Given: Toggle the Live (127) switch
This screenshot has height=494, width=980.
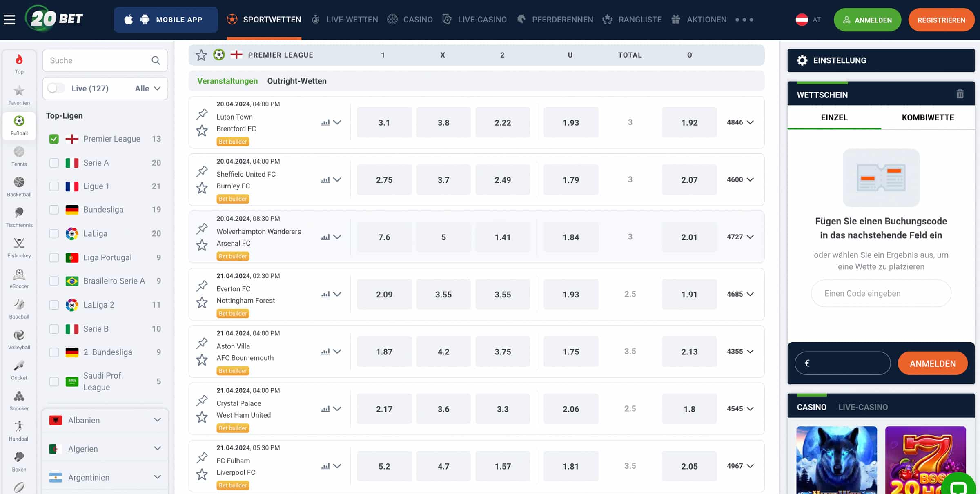Looking at the screenshot, I should pyautogui.click(x=56, y=88).
